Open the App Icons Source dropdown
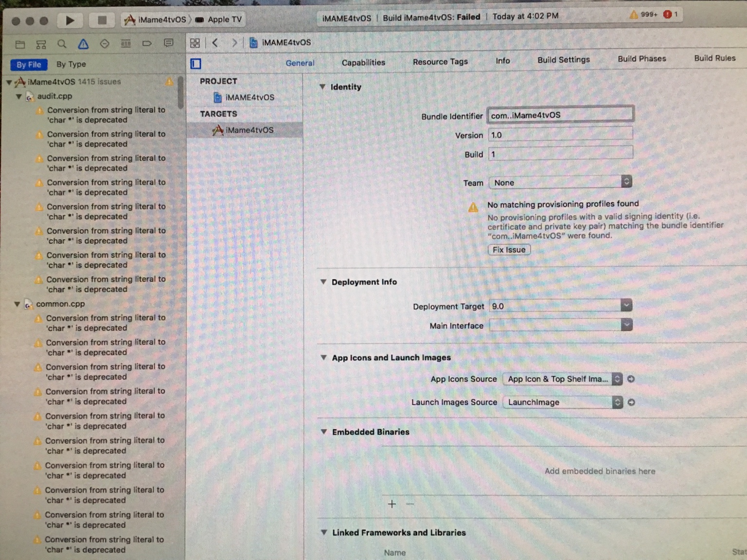The image size is (747, 560). 563,379
